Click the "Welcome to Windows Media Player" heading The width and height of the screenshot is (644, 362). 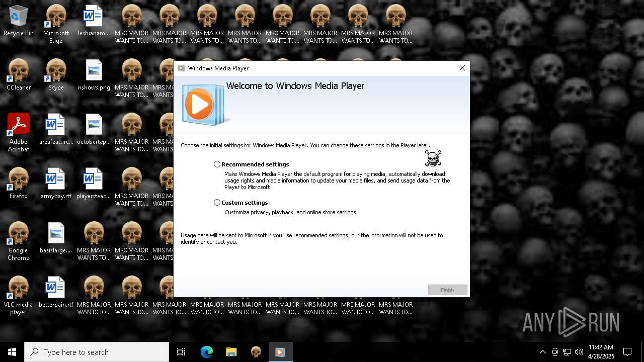pyautogui.click(x=295, y=86)
